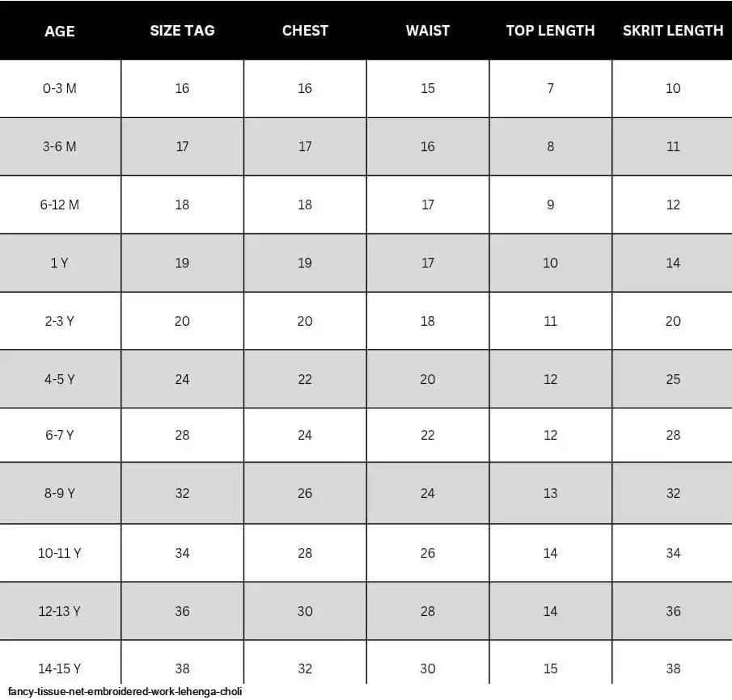Screen dimensions: 732x700
Task: Select the 6-12 M age cell
Action: pos(60,205)
